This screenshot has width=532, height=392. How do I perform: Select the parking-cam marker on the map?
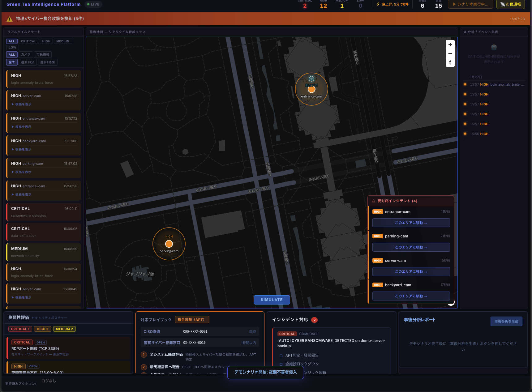(x=169, y=244)
